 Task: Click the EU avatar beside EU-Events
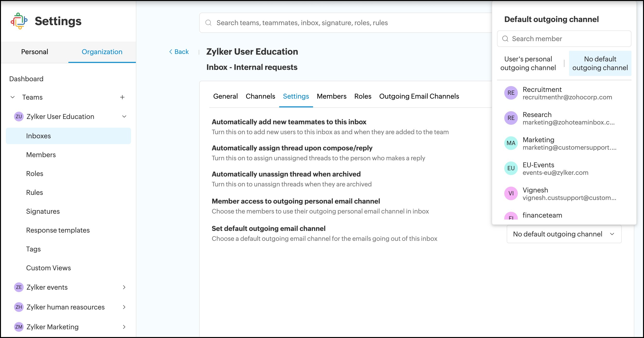tap(511, 168)
